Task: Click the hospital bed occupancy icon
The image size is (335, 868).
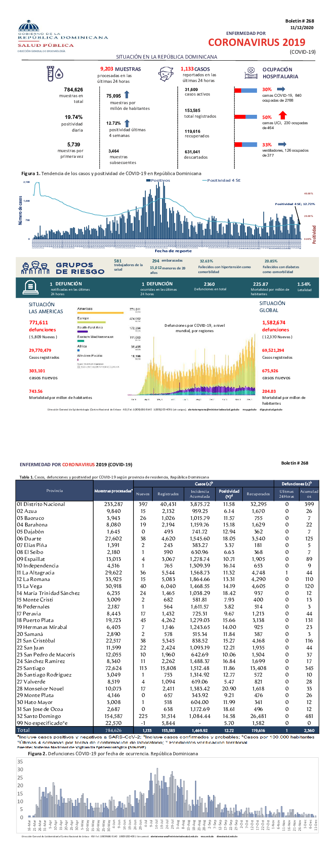Action: pos(251,73)
